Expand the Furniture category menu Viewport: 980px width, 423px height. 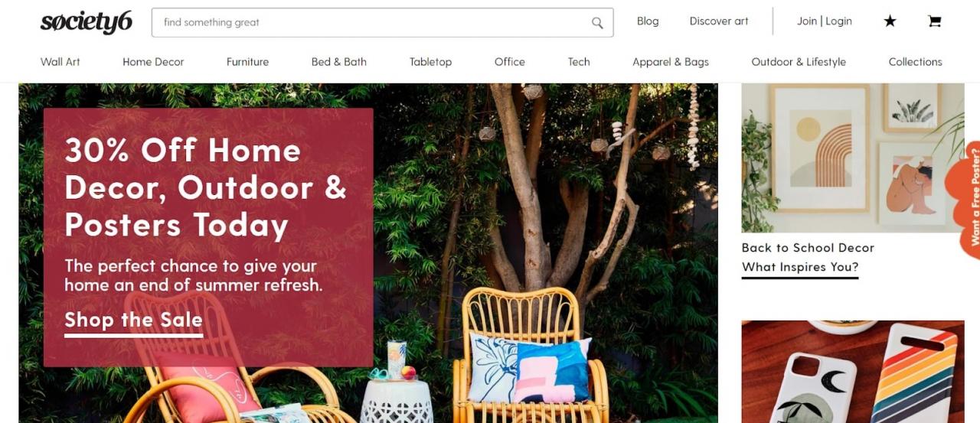pos(247,62)
